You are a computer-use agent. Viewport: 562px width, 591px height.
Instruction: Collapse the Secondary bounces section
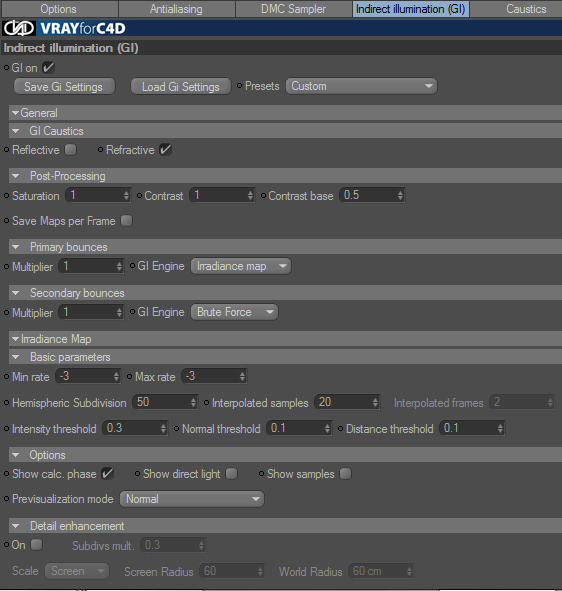[x=15, y=293]
